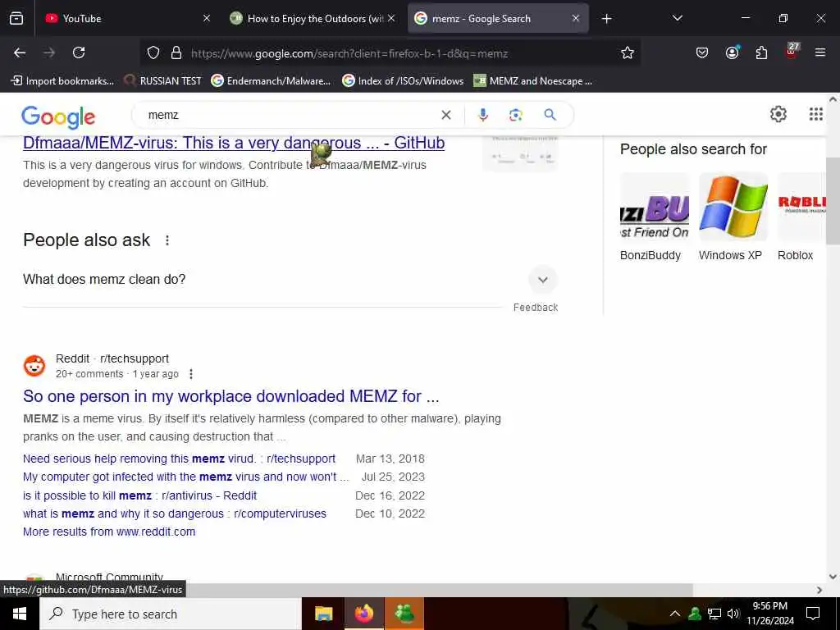The height and width of the screenshot is (630, 840).
Task: Open the network status tray icon
Action: tap(714, 614)
